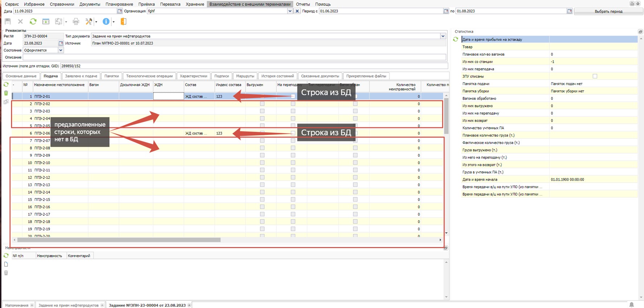Refresh the Статистика panel with green icon
644x308 pixels.
(x=455, y=39)
